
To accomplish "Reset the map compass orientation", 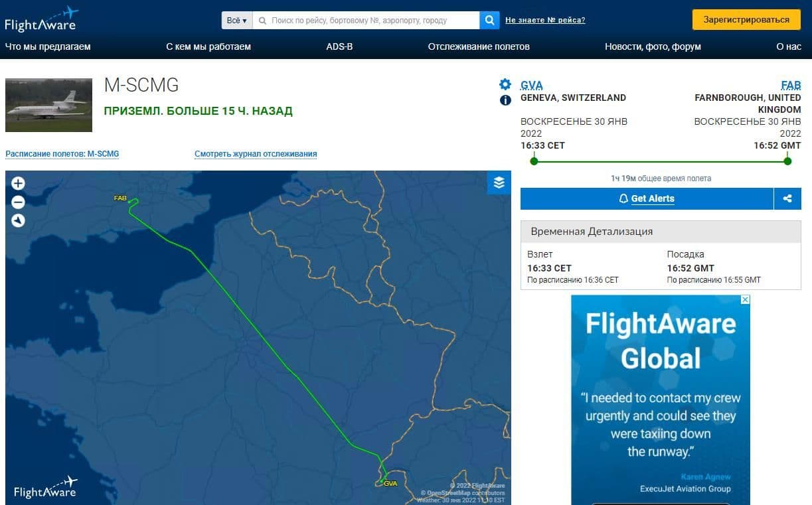I will click(x=18, y=220).
